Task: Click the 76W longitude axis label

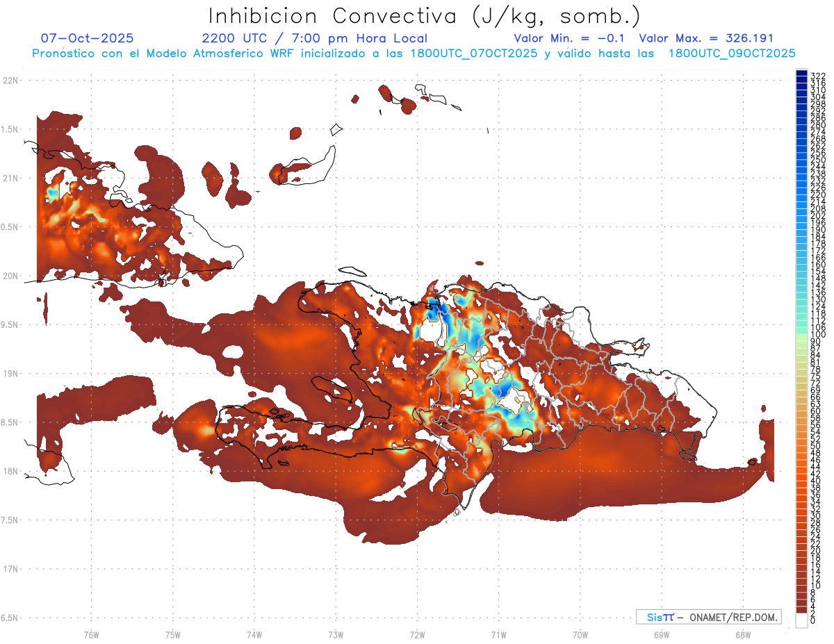Action: click(x=91, y=634)
